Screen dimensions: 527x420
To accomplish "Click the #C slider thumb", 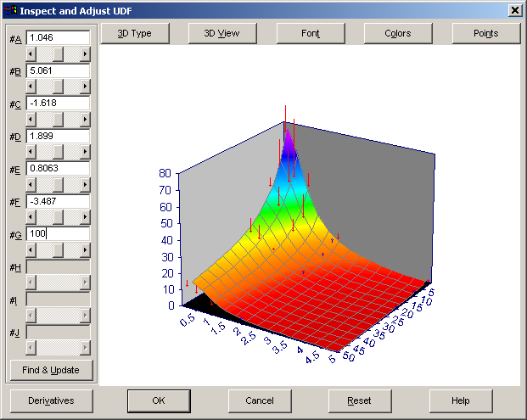I will click(58, 120).
